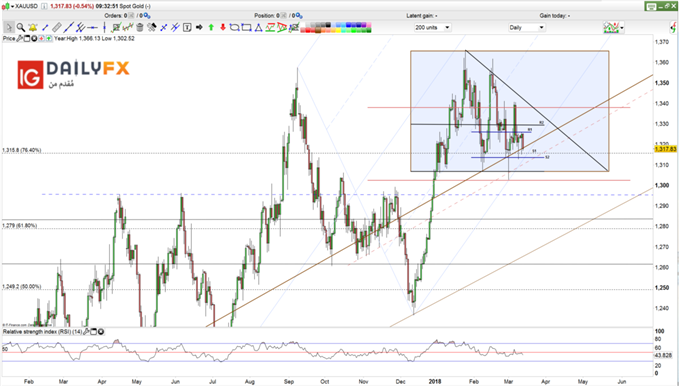The width and height of the screenshot is (679, 386).
Task: Click red plus icon in Price panel
Action: click(x=41, y=39)
